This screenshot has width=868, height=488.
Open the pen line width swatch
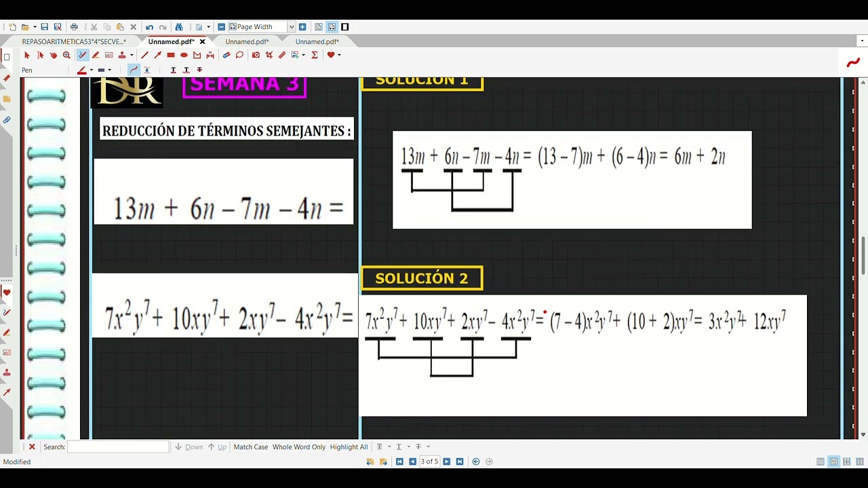click(101, 70)
